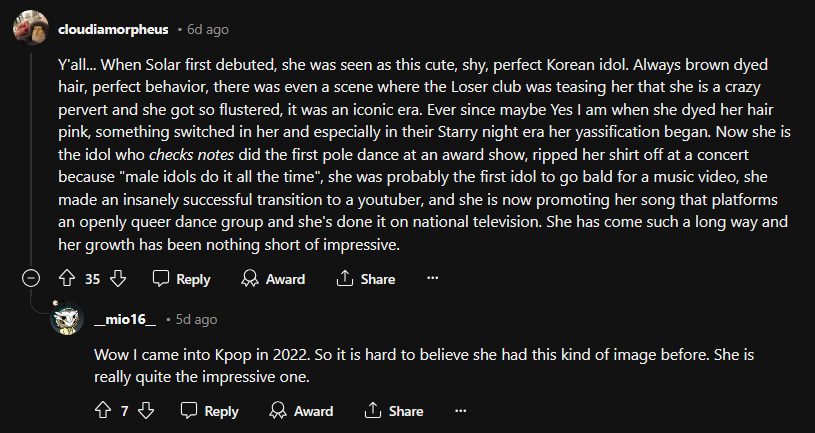Open __mio16__'s user profile link
Viewport: 815px width, 433px height.
click(x=124, y=319)
